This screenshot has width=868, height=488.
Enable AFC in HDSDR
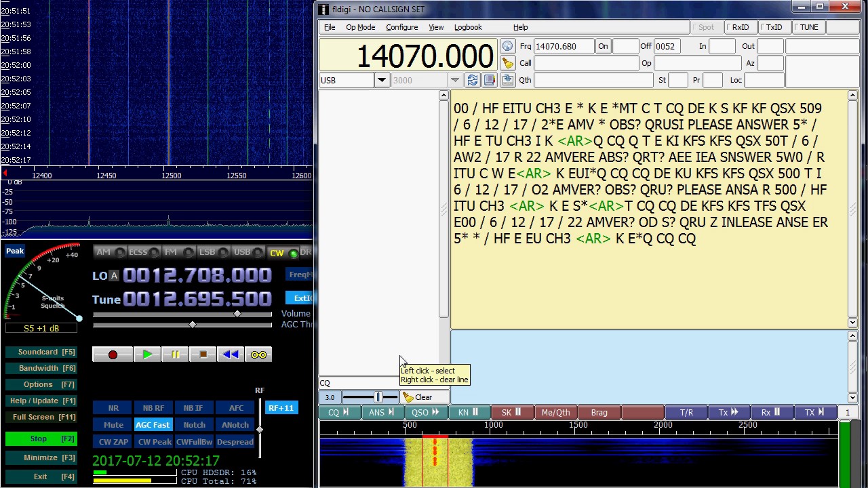tap(235, 408)
